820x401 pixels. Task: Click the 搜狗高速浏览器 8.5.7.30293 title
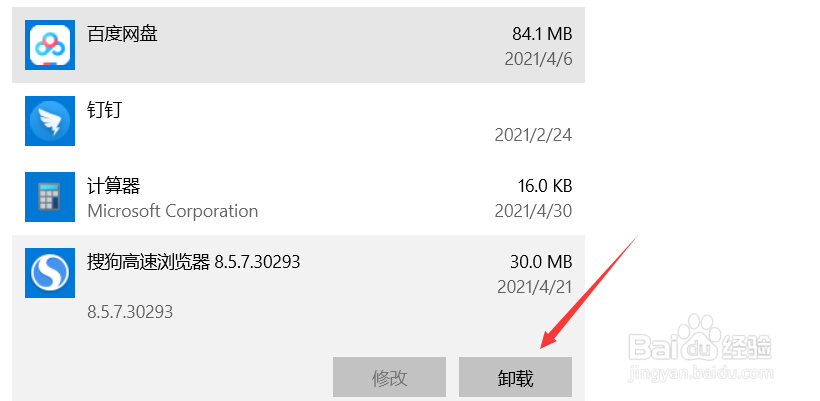click(x=194, y=262)
